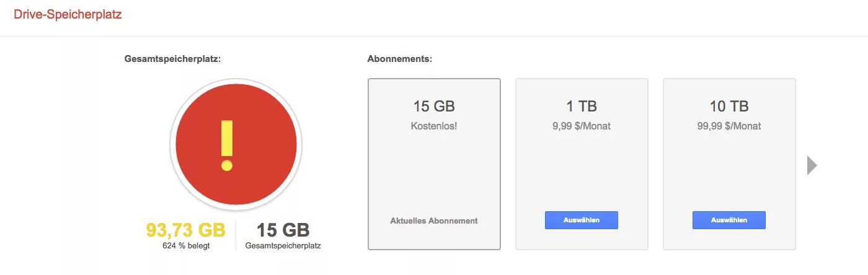Click the Gesamtspeicherplatz heading above the circle
Viewport: 868px width, 275px height.
(x=172, y=59)
